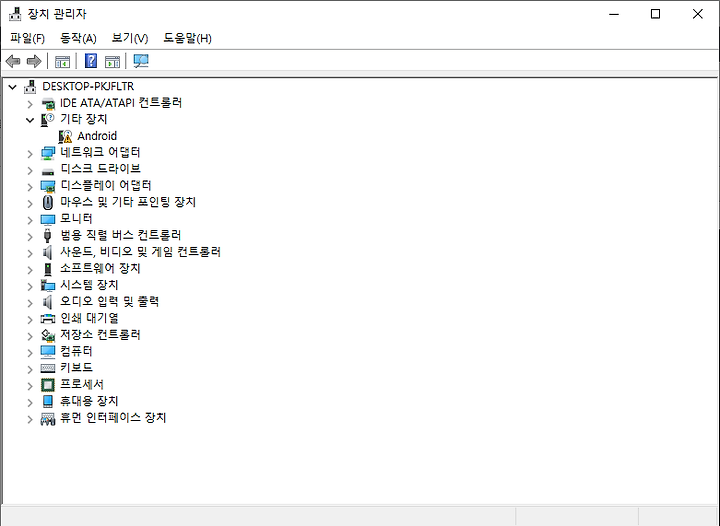The width and height of the screenshot is (720, 526).
Task: Select the 저장소 컨트롤러 label
Action: pos(100,334)
